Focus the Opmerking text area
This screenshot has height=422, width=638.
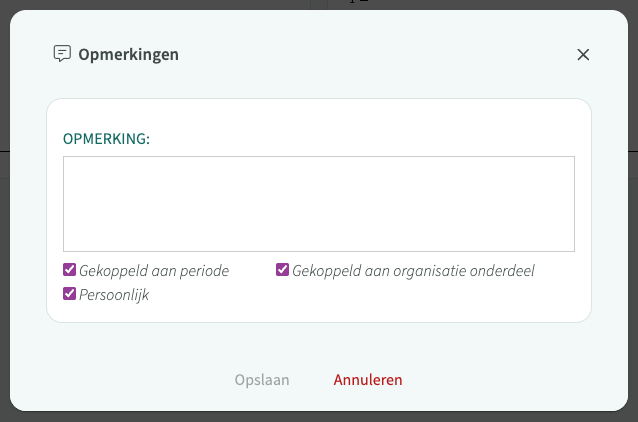(x=318, y=203)
